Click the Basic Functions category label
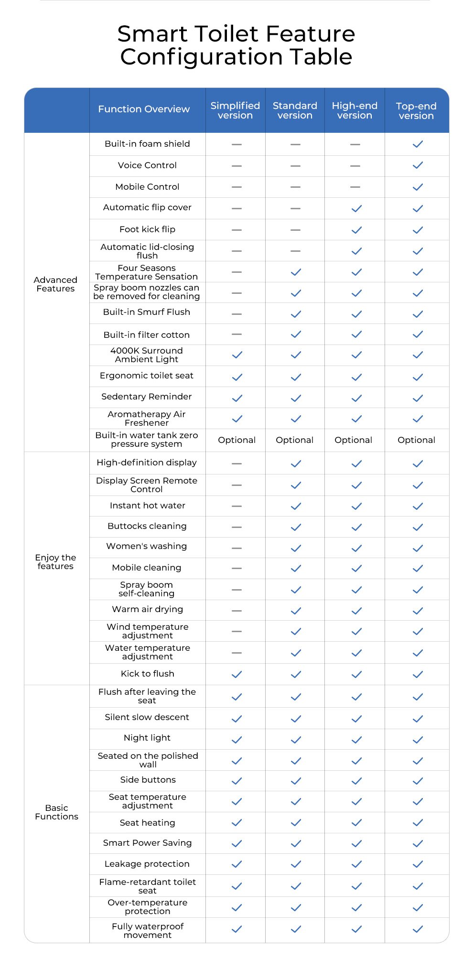Viewport: 473px width, 980px height. [x=56, y=812]
